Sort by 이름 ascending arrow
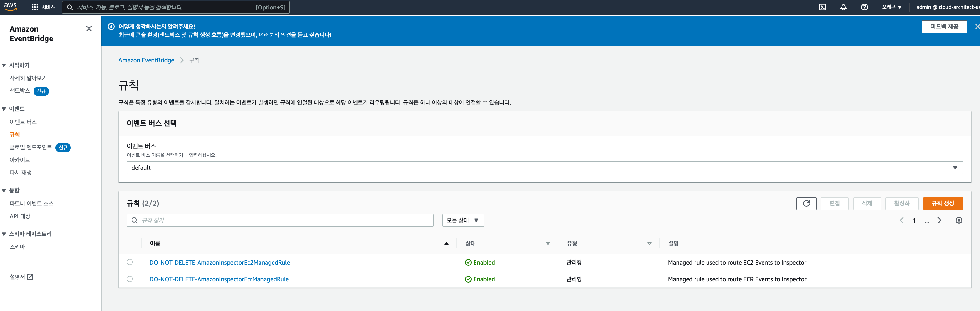Viewport: 980px width, 311px height. tap(446, 244)
